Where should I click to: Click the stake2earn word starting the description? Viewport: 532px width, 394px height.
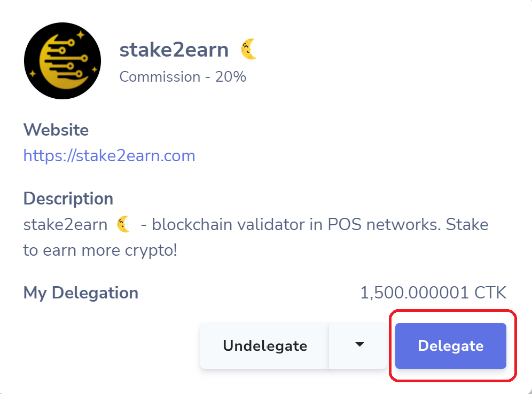click(x=65, y=224)
